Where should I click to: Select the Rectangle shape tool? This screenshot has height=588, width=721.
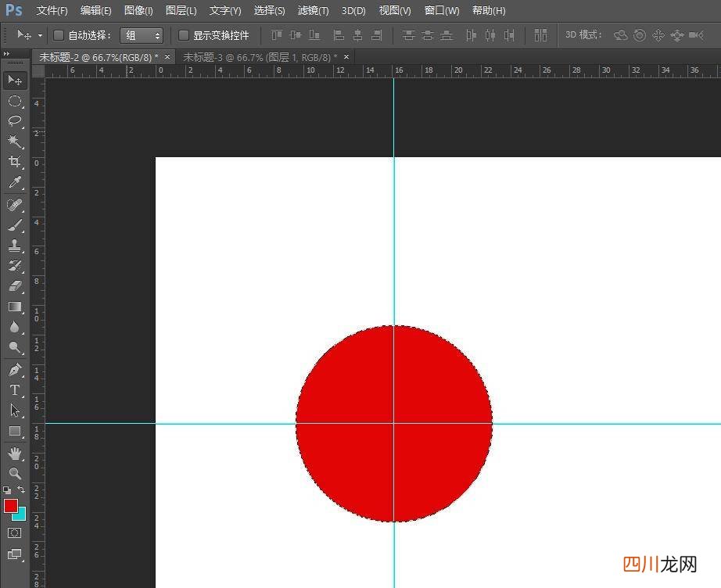(x=15, y=431)
